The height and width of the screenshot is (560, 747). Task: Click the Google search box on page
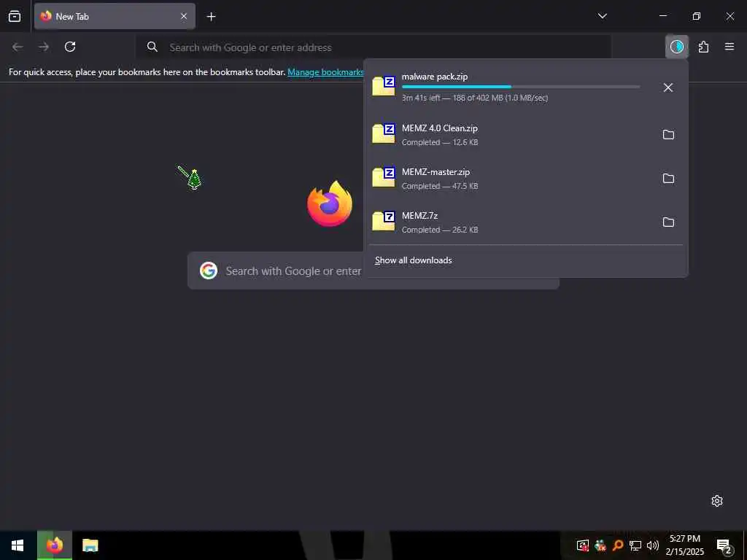373,271
